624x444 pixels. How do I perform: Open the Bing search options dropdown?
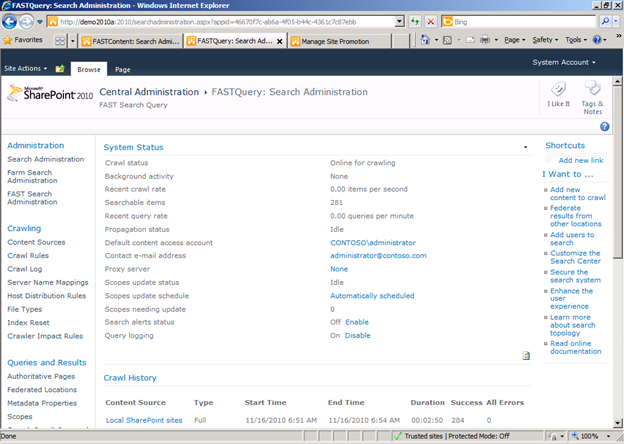(x=616, y=21)
